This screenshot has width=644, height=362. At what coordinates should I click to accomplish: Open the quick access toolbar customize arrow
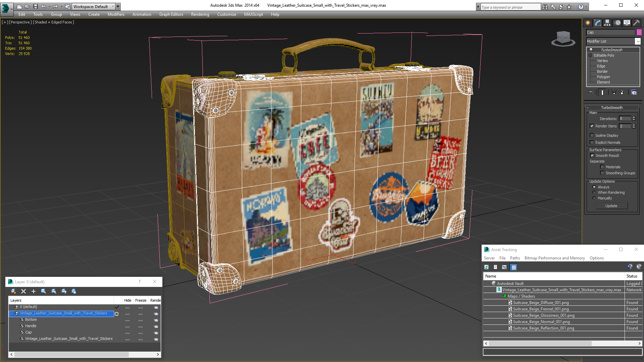coord(118,6)
